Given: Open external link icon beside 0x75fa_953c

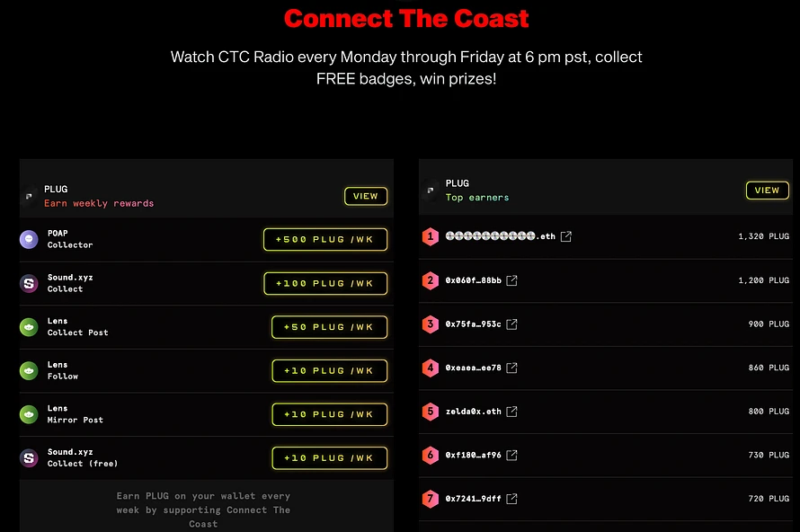Looking at the screenshot, I should click(x=511, y=324).
